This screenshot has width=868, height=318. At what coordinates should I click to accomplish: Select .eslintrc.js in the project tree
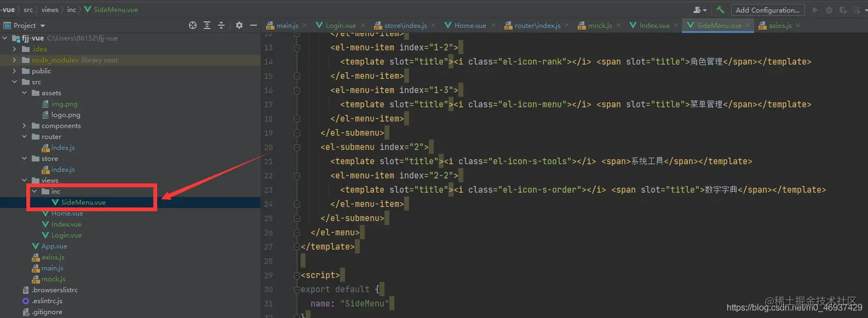pos(47,301)
